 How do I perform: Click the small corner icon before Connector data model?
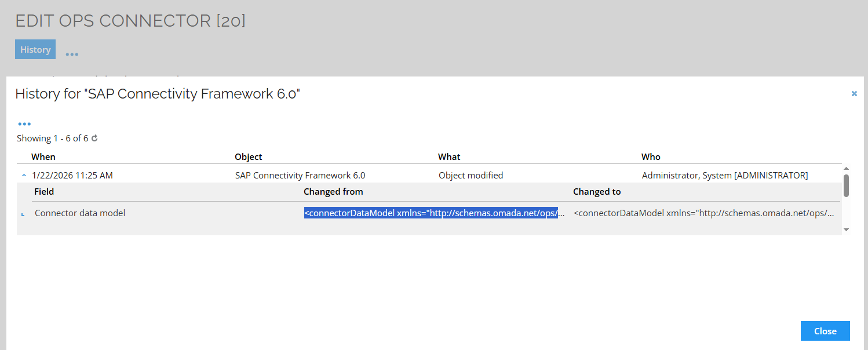23,214
